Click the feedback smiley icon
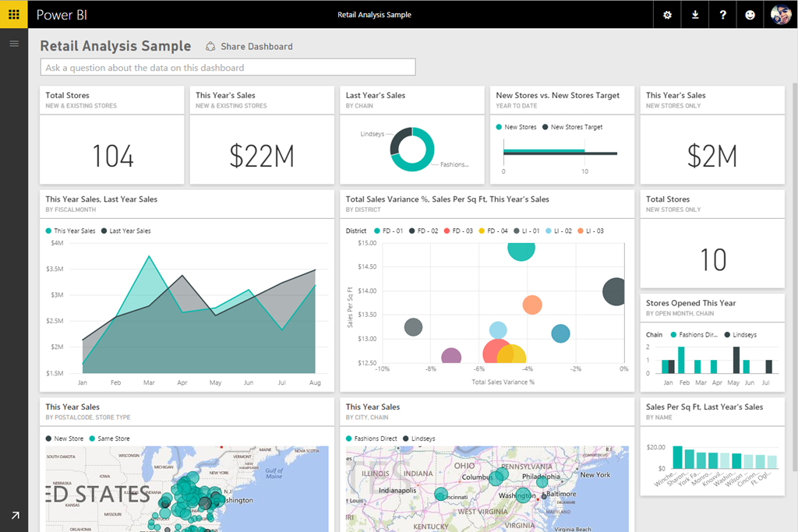The width and height of the screenshot is (798, 532). tap(750, 15)
